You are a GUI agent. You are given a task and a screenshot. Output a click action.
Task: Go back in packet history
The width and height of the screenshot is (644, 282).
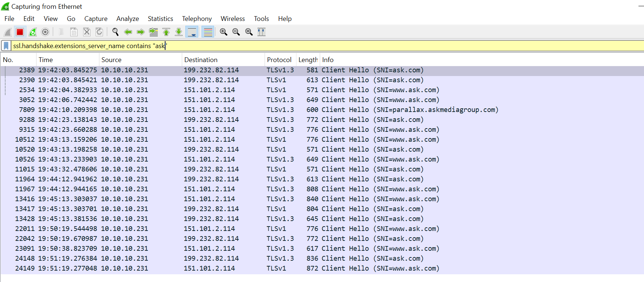point(128,32)
